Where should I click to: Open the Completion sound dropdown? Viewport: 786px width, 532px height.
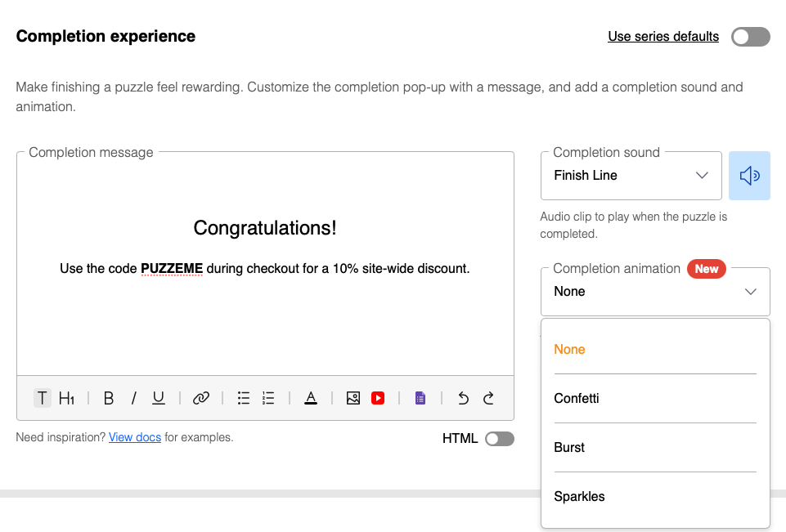[x=631, y=176]
